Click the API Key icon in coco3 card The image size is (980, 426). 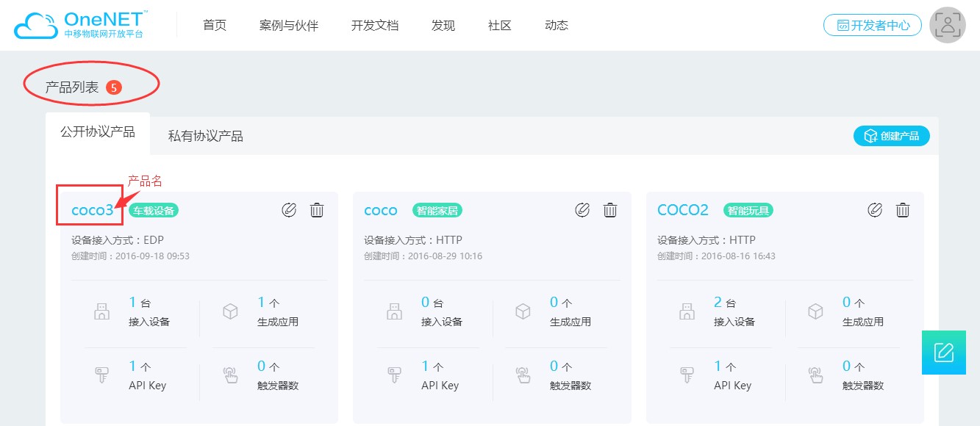(101, 375)
